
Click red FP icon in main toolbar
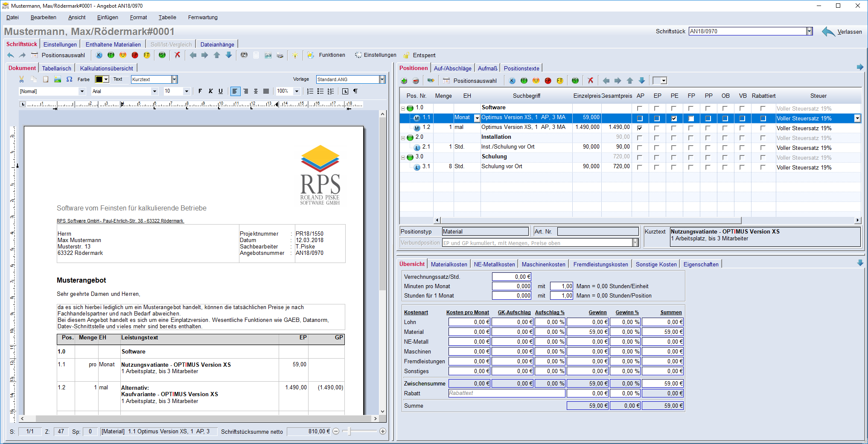click(x=135, y=55)
